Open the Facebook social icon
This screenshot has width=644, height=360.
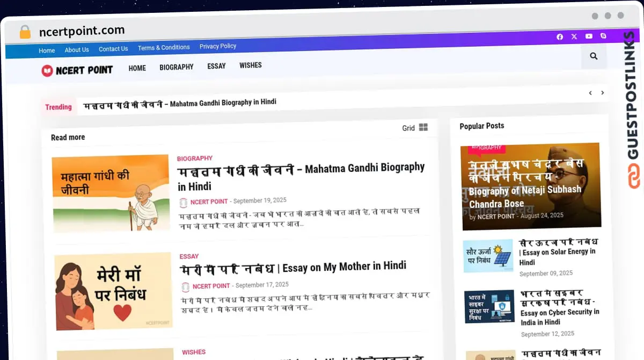560,37
